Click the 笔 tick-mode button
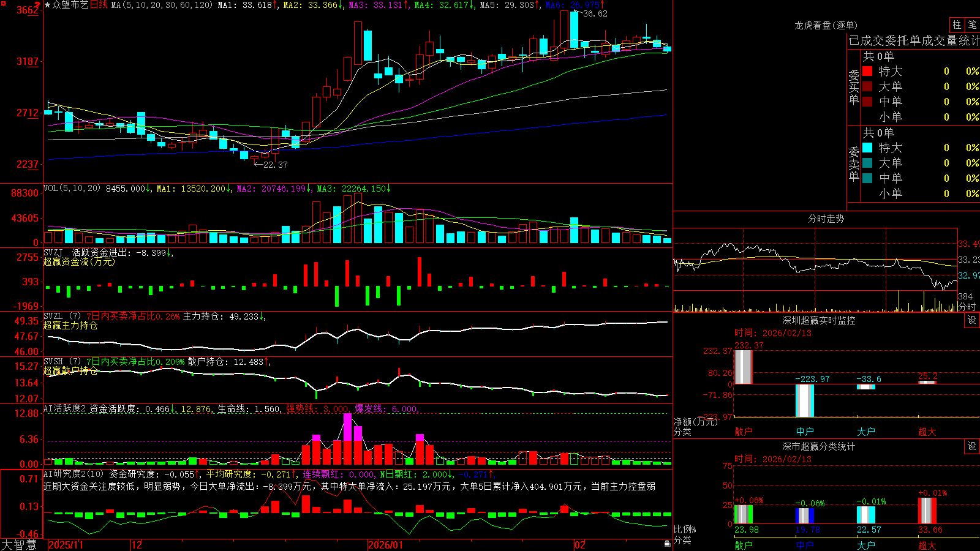980x551 pixels. click(x=973, y=25)
